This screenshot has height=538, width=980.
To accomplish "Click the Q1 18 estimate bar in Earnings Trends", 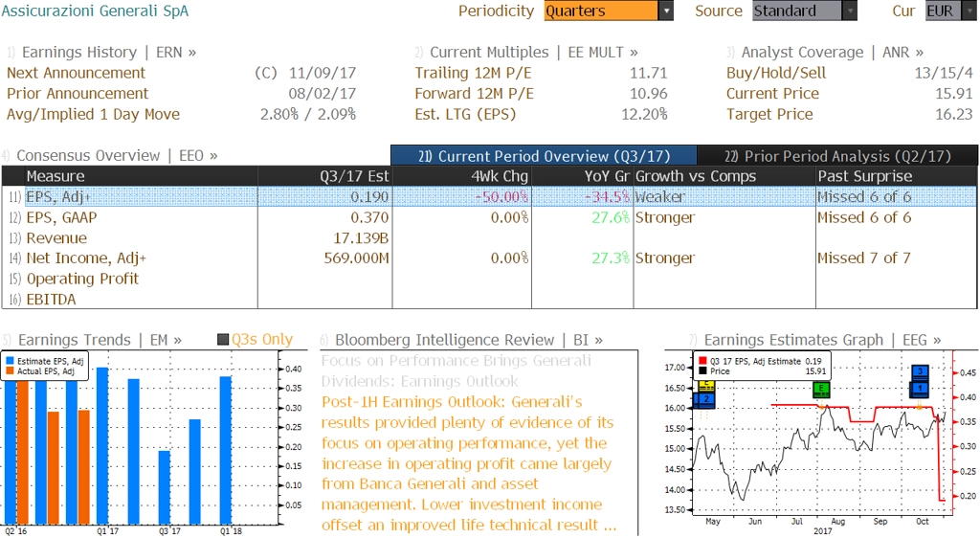I will [x=226, y=450].
